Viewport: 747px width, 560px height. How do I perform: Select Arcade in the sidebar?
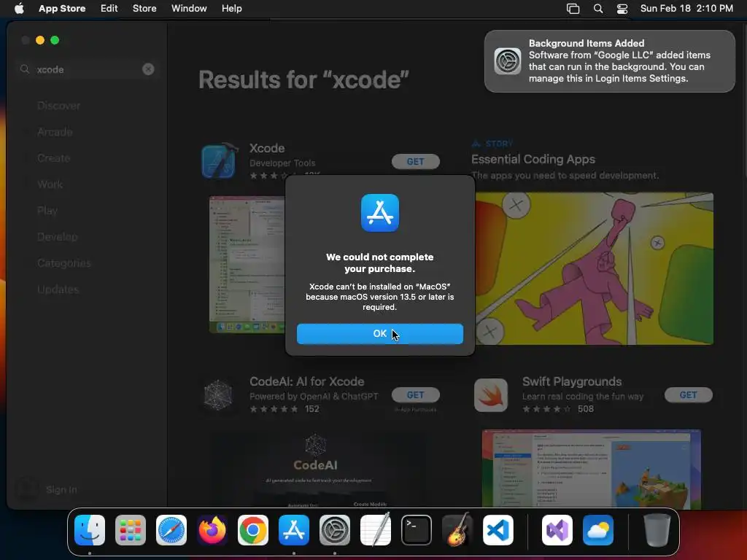pos(55,132)
